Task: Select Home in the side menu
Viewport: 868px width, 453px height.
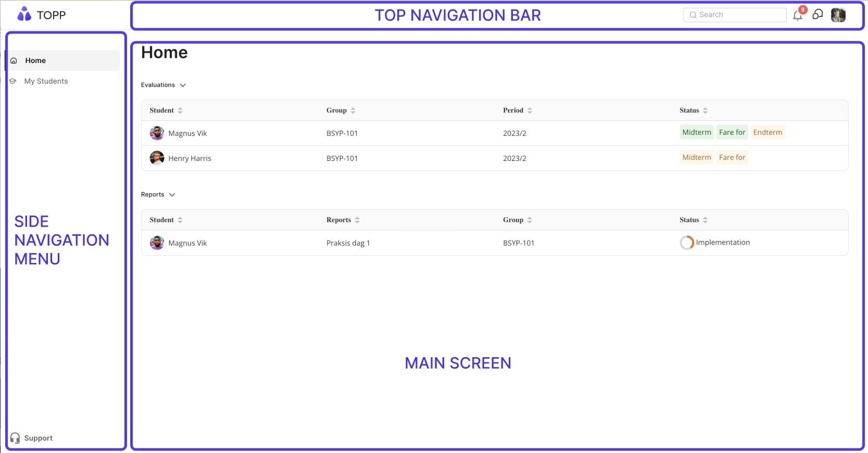Action: point(35,60)
